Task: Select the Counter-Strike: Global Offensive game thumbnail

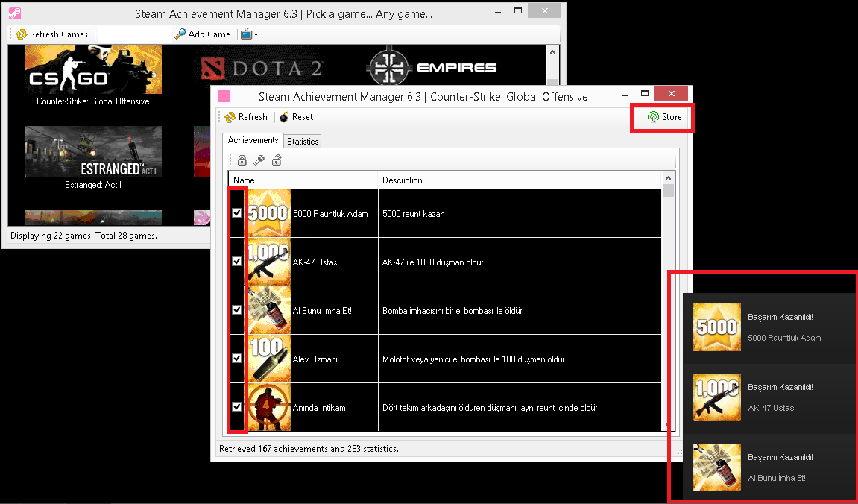Action: pyautogui.click(x=93, y=69)
